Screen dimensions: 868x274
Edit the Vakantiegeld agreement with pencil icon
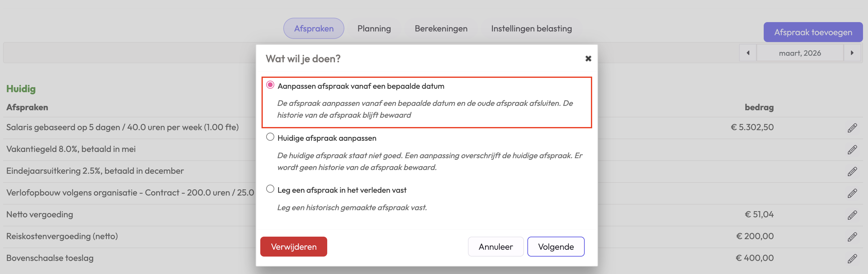click(852, 150)
